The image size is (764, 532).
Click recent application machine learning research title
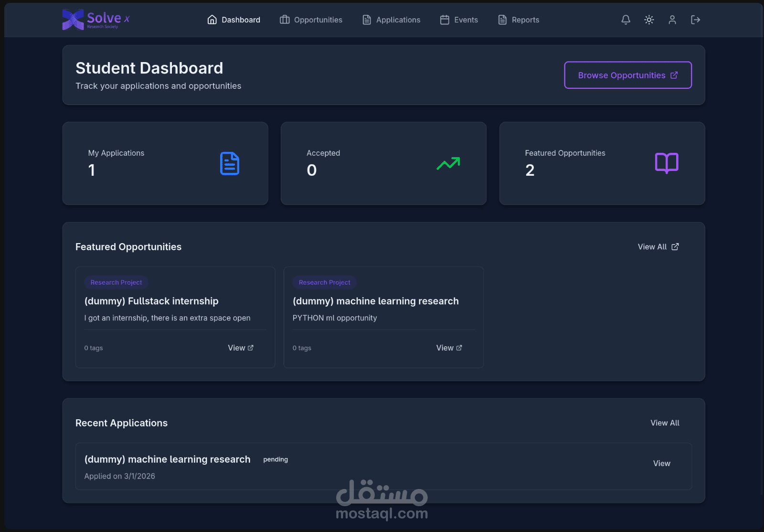[167, 459]
